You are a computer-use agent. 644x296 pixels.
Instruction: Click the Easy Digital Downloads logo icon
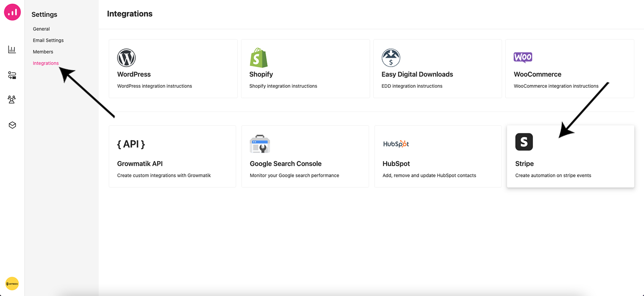pyautogui.click(x=391, y=58)
